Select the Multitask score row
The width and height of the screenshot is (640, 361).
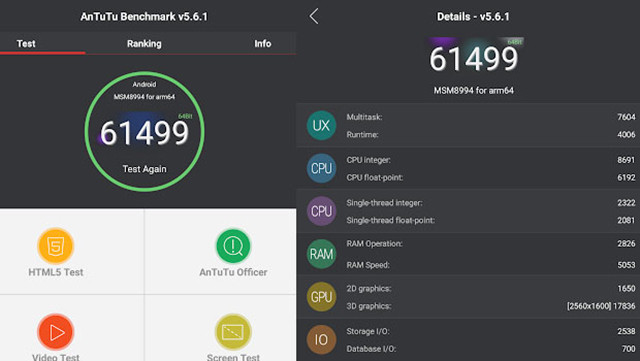pyautogui.click(x=491, y=117)
